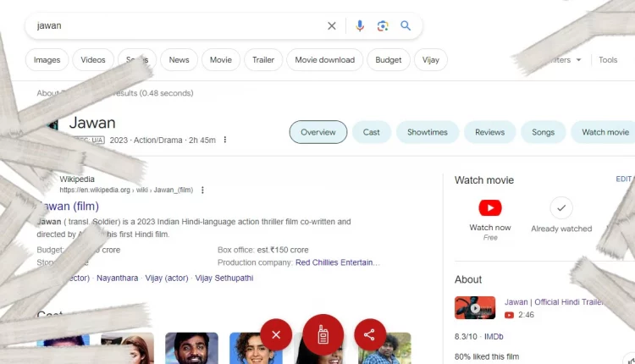Clear the search box with X icon
635x364 pixels.
click(331, 26)
